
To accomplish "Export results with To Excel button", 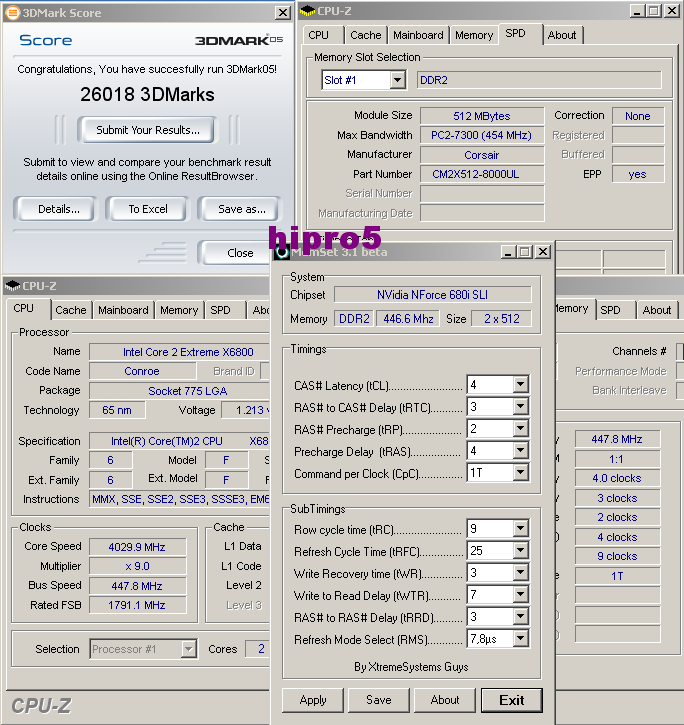I will tap(148, 209).
